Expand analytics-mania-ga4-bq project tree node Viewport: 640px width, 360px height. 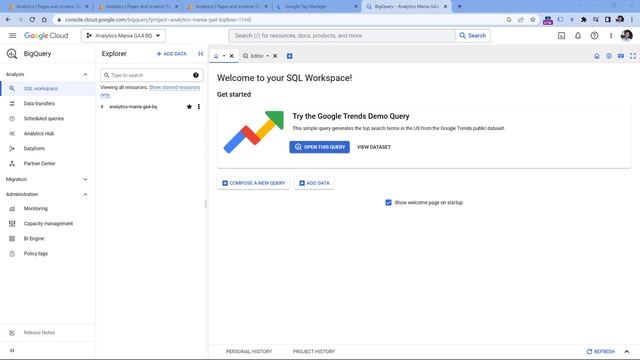pos(102,107)
